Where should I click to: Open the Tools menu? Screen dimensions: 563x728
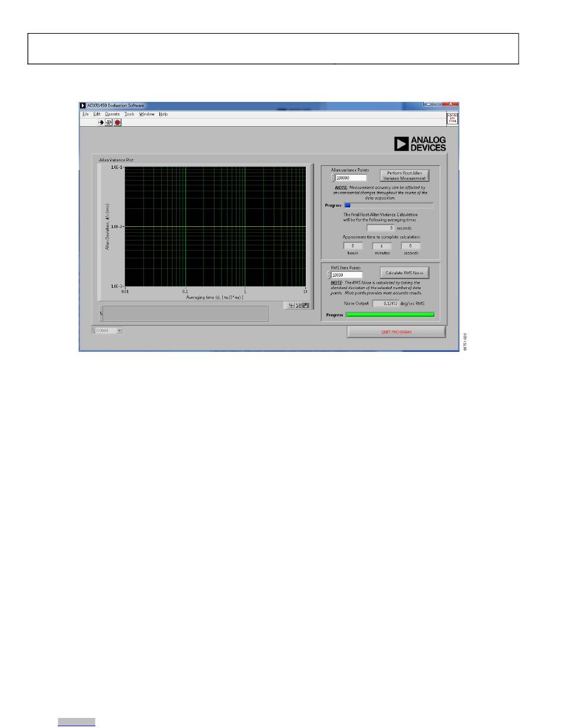tap(130, 114)
